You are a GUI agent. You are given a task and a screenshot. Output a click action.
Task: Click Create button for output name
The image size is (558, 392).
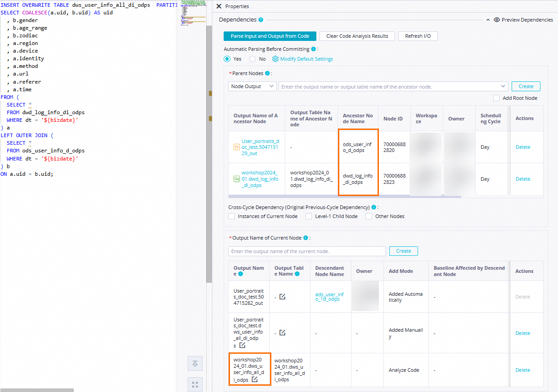[x=403, y=251]
